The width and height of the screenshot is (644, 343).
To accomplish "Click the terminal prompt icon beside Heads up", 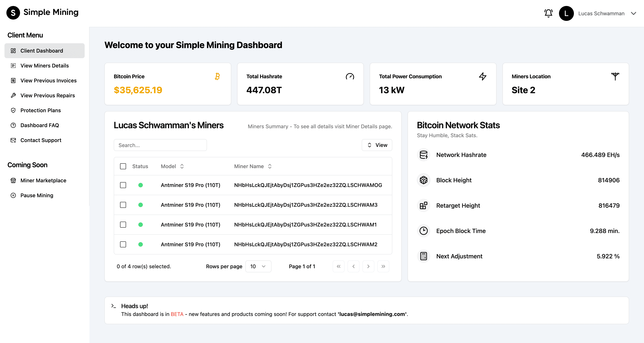I will 114,306.
